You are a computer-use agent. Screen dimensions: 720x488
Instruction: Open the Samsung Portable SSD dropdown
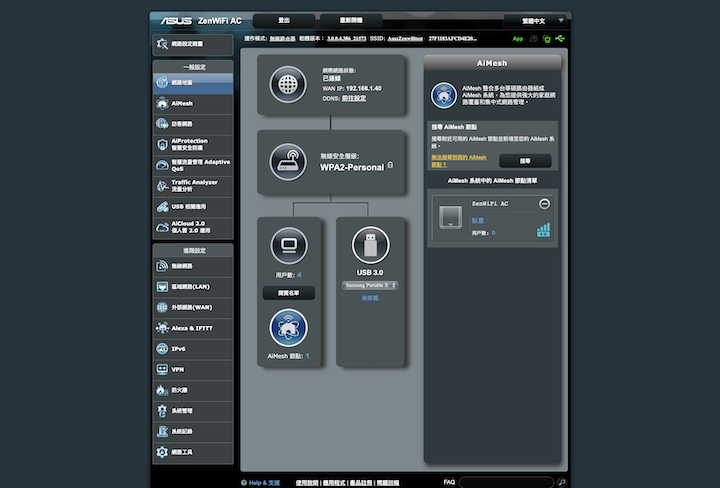[370, 286]
